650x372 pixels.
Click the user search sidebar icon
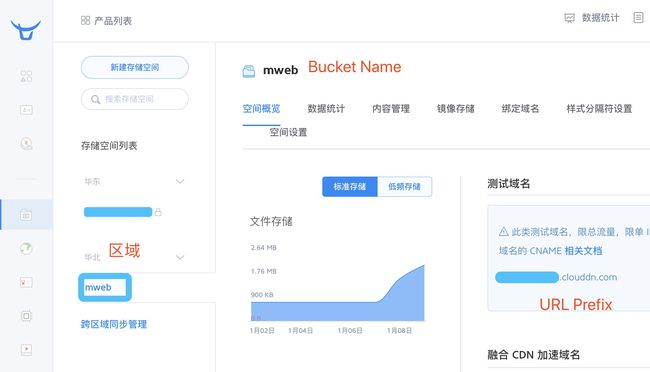[26, 143]
